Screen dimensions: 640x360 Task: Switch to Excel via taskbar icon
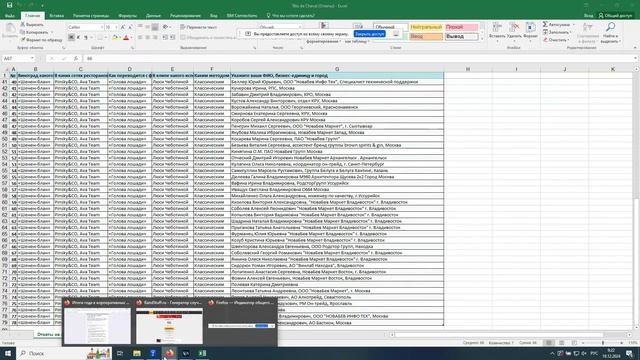(202, 353)
